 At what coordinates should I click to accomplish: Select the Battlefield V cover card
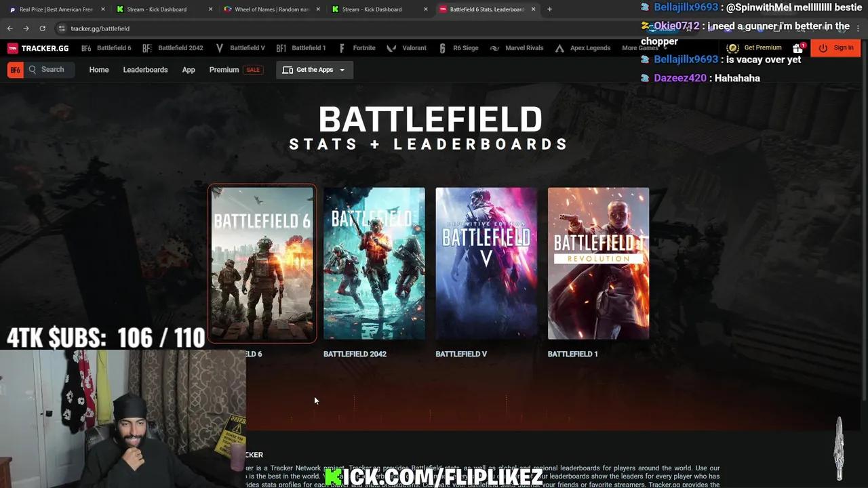coord(486,263)
